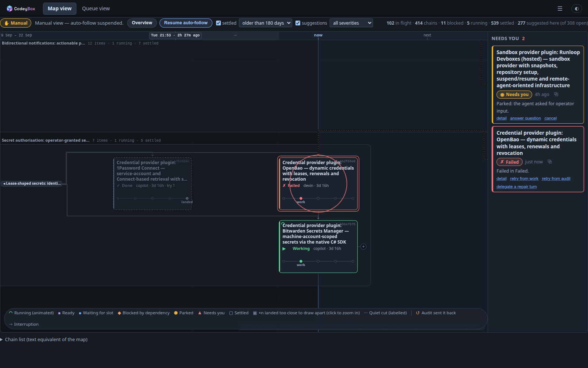Click Secret authorisation chain header
588x368 pixels.
pos(46,141)
